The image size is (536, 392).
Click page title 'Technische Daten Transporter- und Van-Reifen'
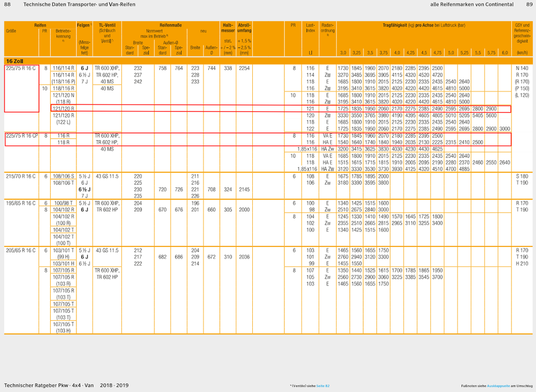(80, 4)
